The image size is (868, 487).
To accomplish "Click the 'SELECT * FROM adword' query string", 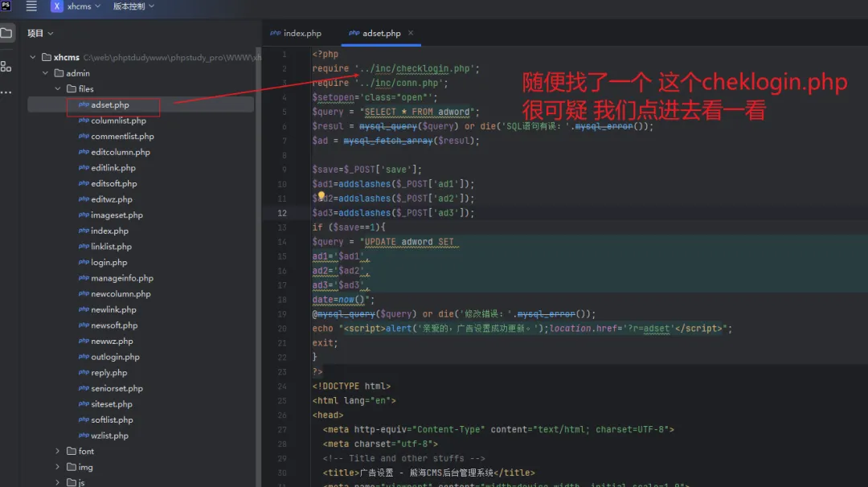I will click(417, 112).
